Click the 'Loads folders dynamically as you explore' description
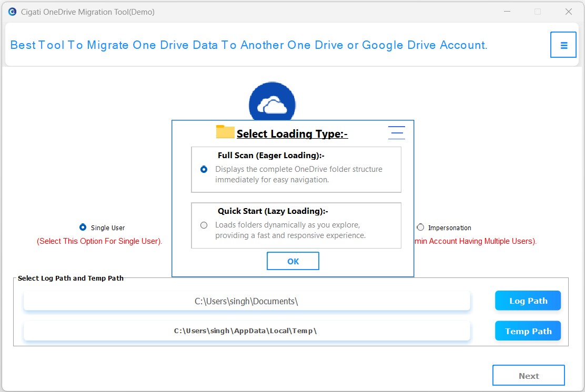The image size is (585, 392). coord(290,230)
